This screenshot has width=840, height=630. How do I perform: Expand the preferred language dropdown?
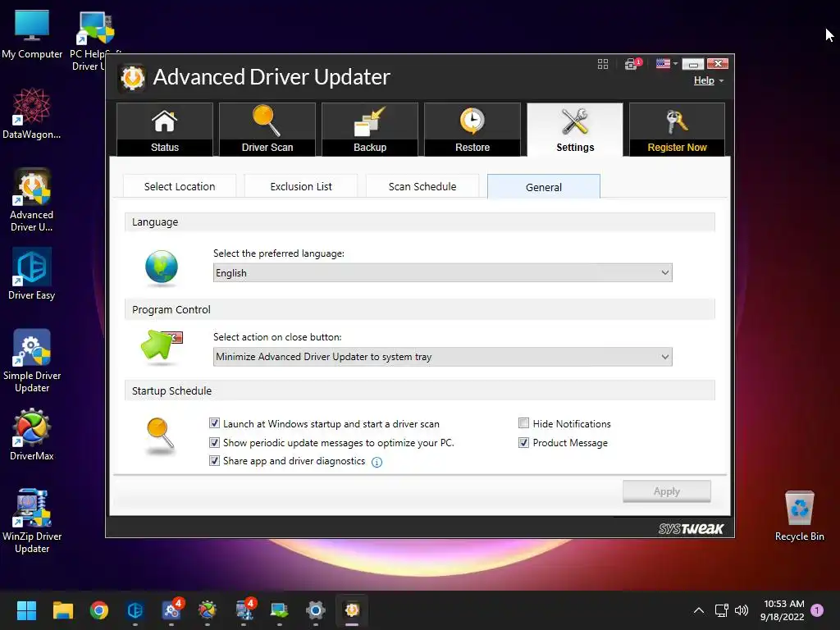442,272
